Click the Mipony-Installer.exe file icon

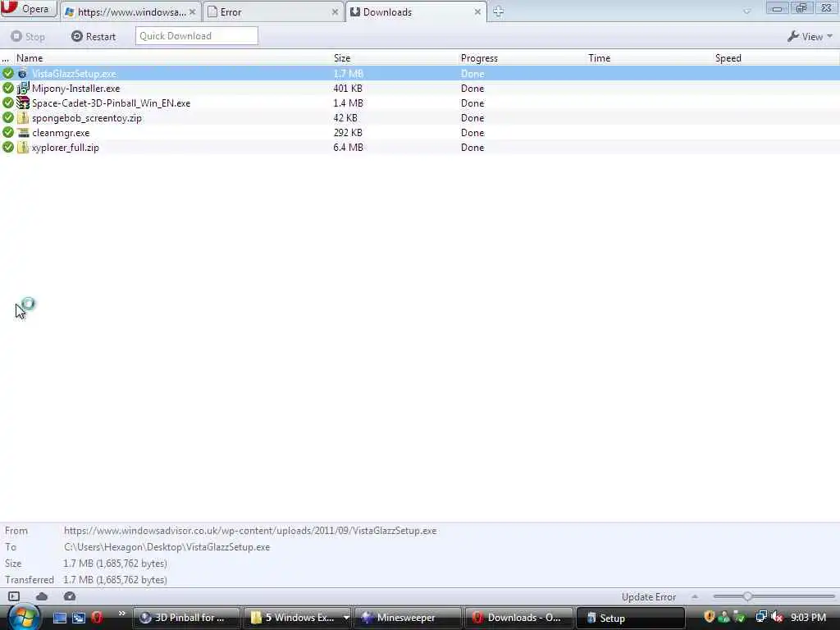pos(22,88)
